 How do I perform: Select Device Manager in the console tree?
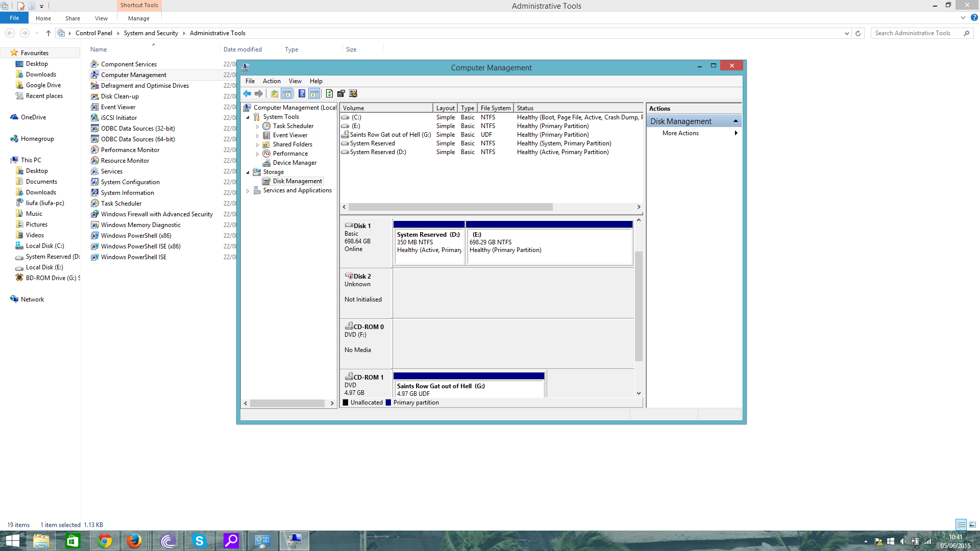(294, 163)
